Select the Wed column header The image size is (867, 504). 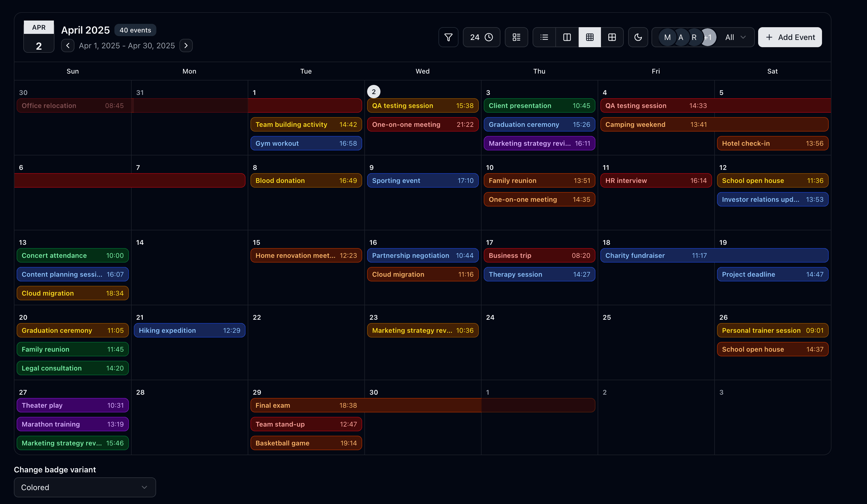pyautogui.click(x=422, y=71)
